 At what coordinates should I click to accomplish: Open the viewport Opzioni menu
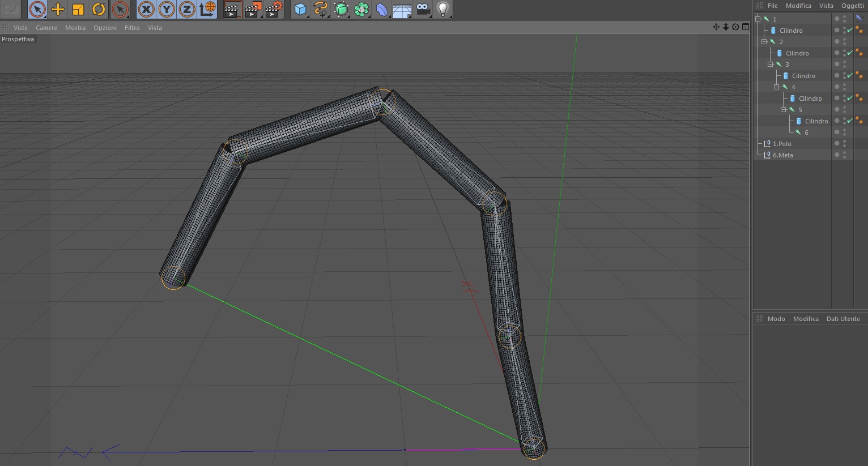pos(105,28)
